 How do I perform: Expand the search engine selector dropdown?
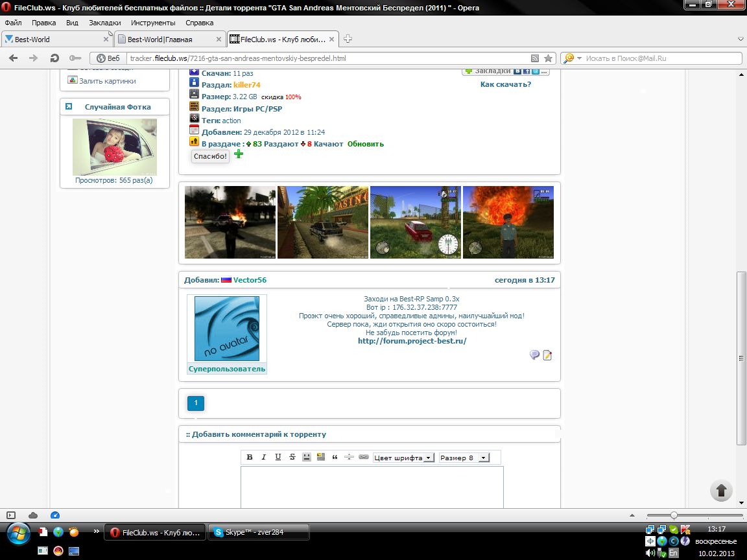579,58
